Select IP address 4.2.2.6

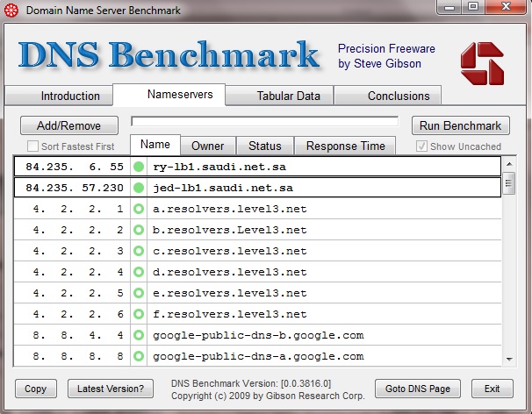tap(78, 314)
